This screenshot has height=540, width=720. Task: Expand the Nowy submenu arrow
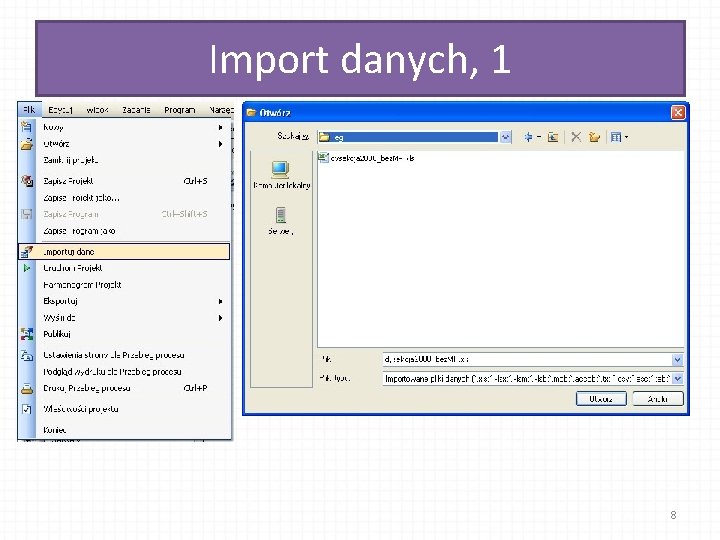220,128
